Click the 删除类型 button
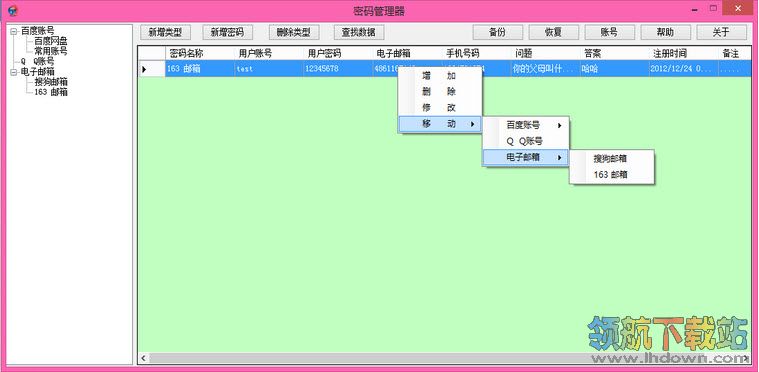Screen dimensions: 759x372 pyautogui.click(x=294, y=32)
